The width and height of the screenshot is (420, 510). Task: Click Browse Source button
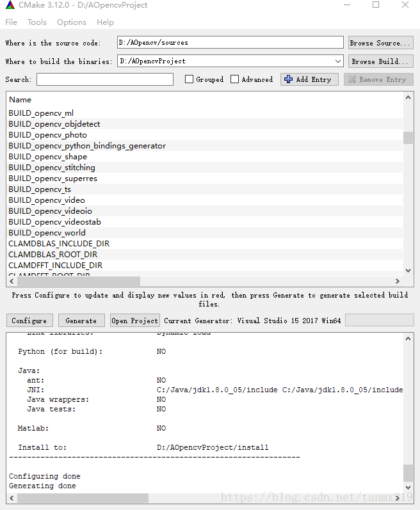click(x=381, y=43)
